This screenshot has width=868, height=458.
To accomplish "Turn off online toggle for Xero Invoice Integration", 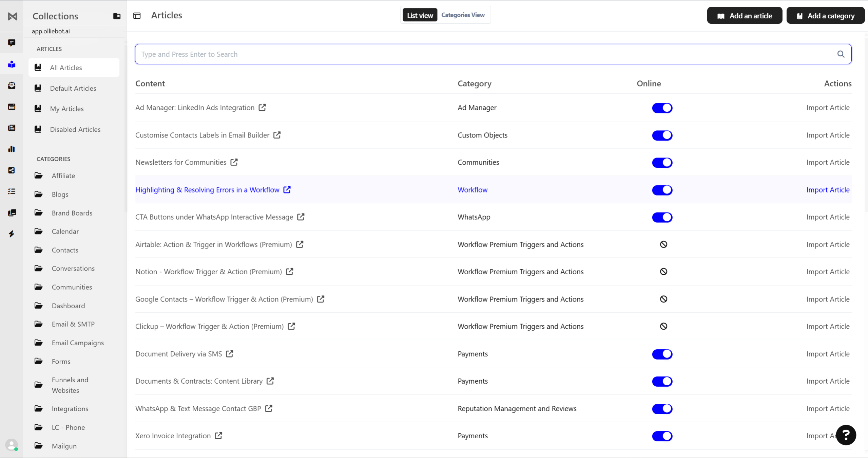I will click(662, 436).
